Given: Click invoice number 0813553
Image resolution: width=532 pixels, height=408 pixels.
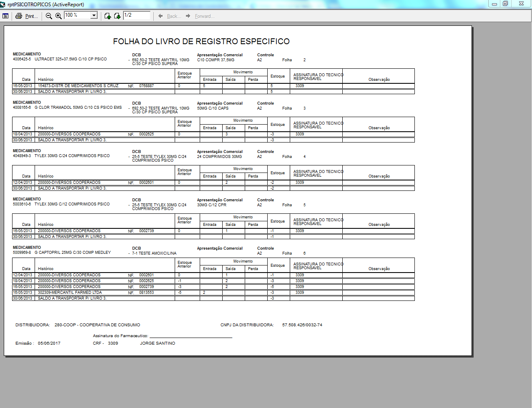Looking at the screenshot, I should (x=146, y=293).
